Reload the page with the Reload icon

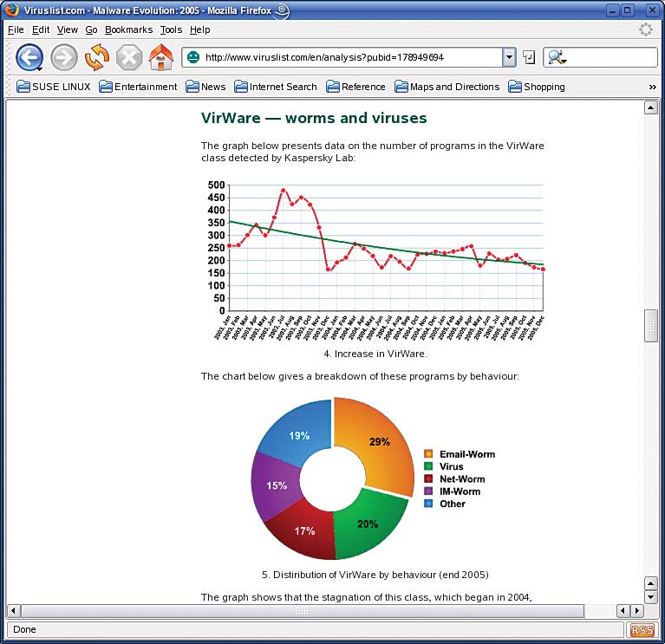coord(97,57)
